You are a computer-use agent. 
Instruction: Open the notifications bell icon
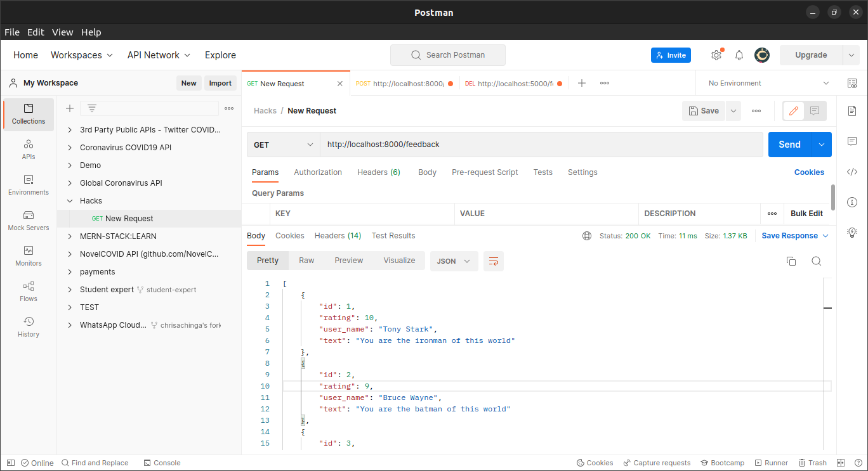[x=739, y=55]
